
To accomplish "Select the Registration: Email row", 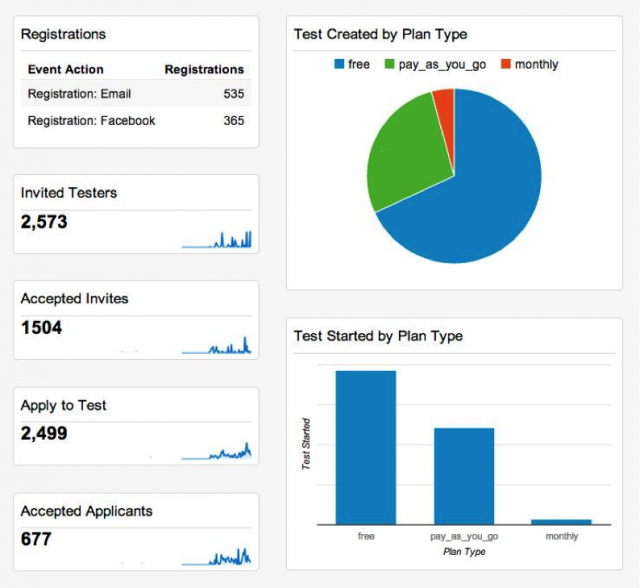I will (x=136, y=93).
